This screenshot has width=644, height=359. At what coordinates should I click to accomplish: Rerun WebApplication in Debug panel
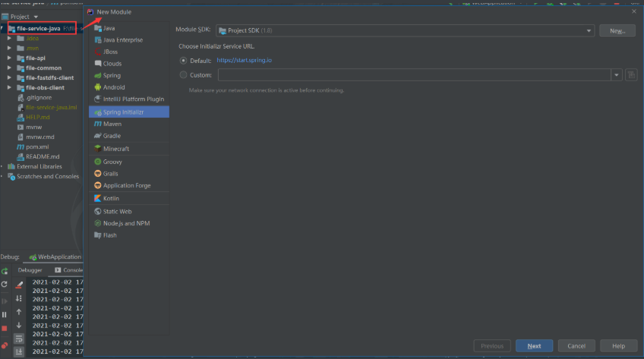(x=5, y=271)
